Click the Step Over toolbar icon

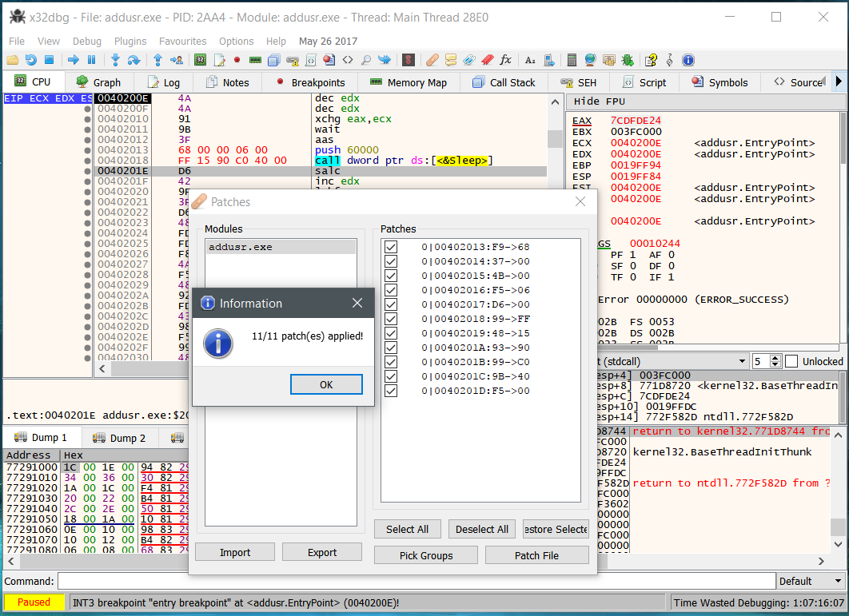tap(134, 60)
